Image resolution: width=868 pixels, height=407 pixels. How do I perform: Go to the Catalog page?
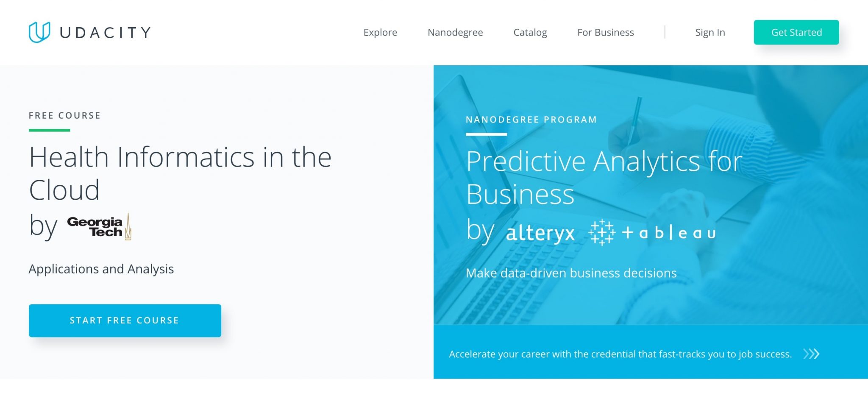(x=530, y=33)
